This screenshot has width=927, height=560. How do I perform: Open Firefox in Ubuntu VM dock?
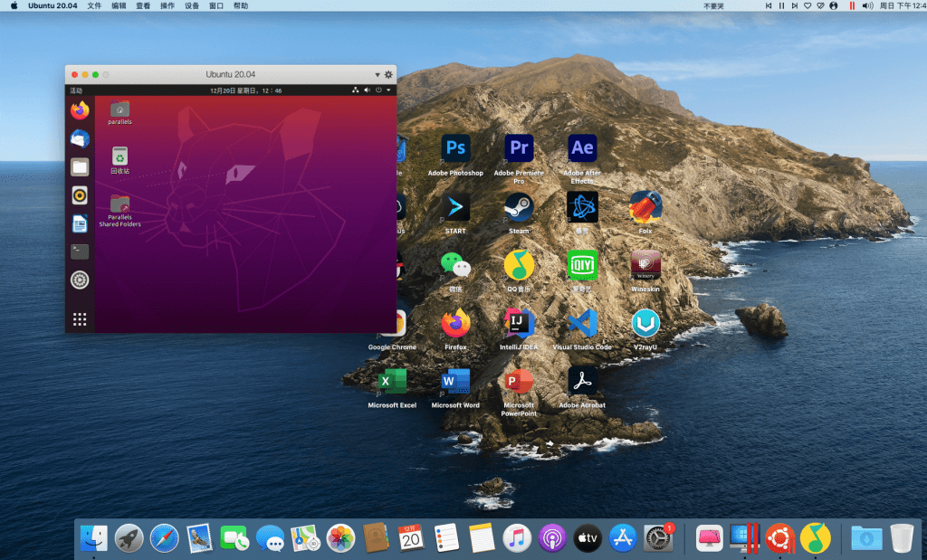coord(80,110)
